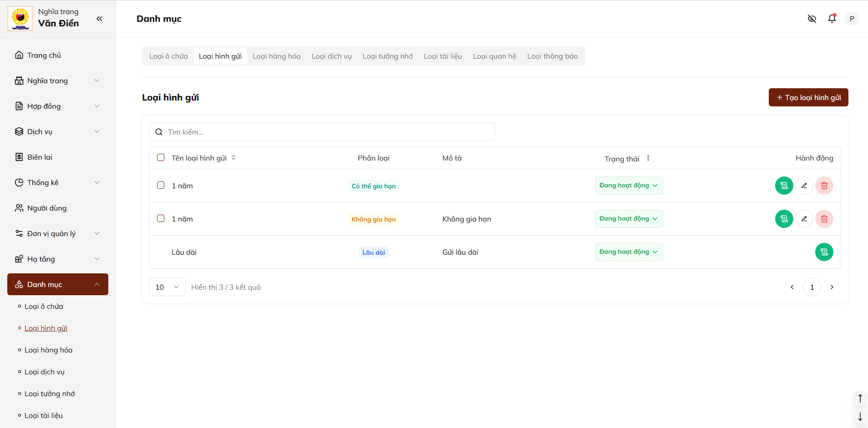Open the user avatar P menu
This screenshot has height=428, width=868.
(852, 19)
